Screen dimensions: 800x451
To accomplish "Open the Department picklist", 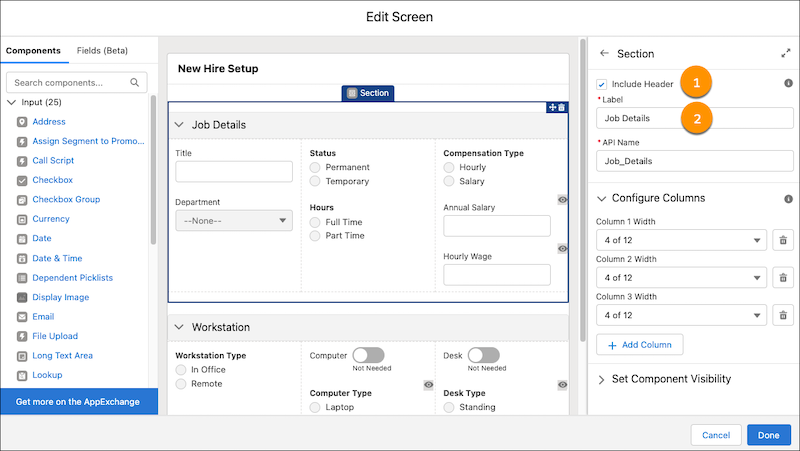I will tap(234, 221).
